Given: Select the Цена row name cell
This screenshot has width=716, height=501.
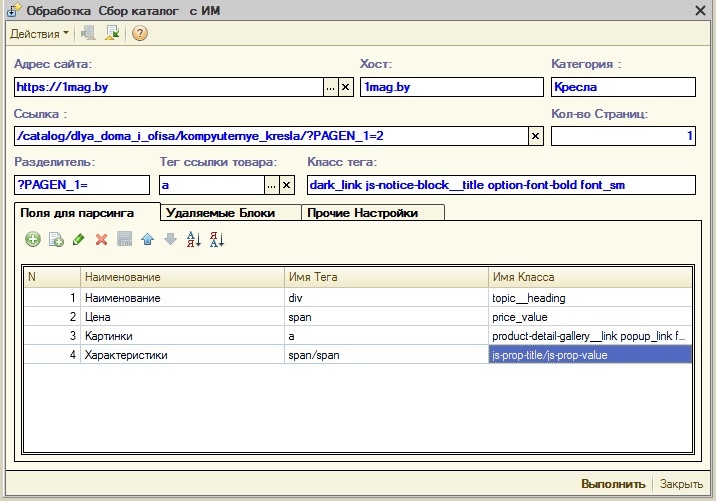Looking at the screenshot, I should (182, 317).
